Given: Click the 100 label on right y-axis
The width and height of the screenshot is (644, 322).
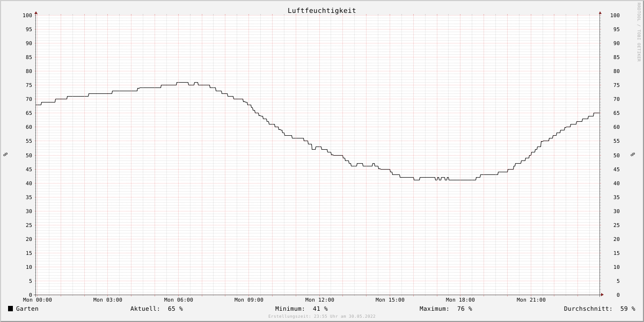Looking at the screenshot, I should pyautogui.click(x=614, y=15).
